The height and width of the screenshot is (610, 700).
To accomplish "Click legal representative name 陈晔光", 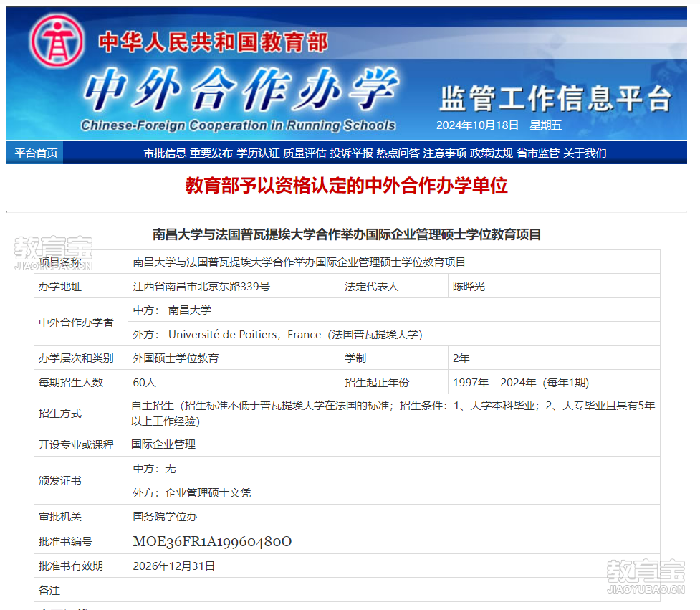I will coord(469,286).
